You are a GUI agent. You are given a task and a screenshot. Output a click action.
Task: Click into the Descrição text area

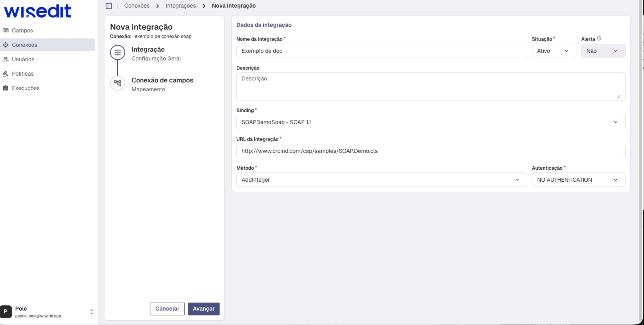point(430,86)
